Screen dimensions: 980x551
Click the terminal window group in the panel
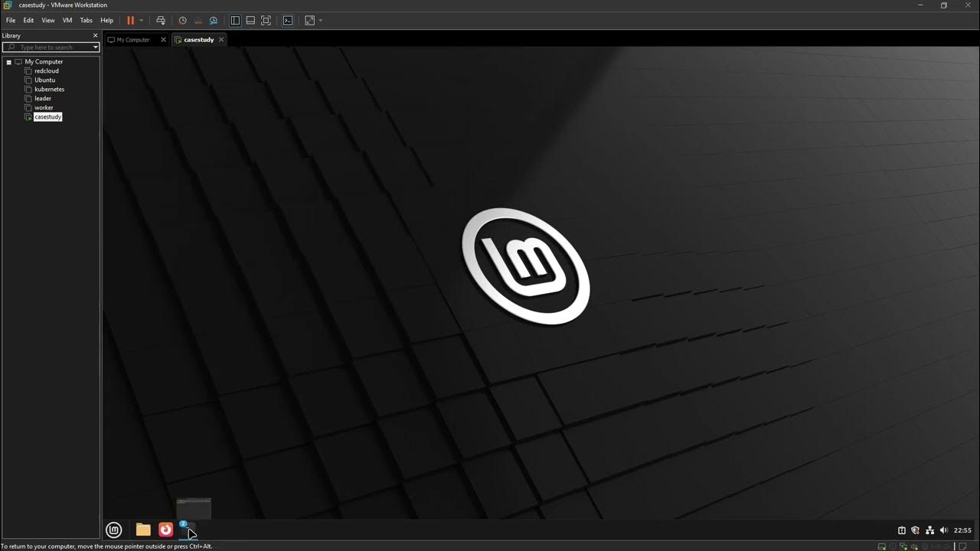[188, 530]
